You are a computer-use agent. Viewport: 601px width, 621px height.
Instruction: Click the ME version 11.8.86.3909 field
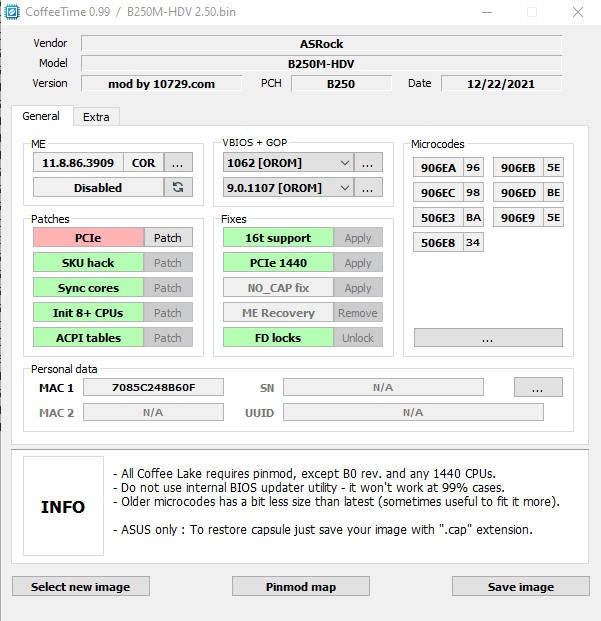tap(78, 162)
